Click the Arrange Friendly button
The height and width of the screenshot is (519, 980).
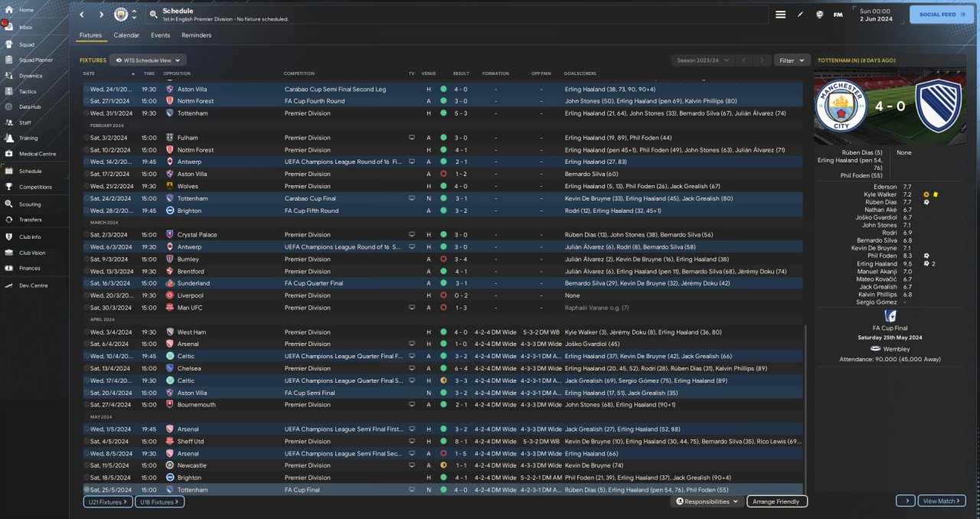pos(776,501)
